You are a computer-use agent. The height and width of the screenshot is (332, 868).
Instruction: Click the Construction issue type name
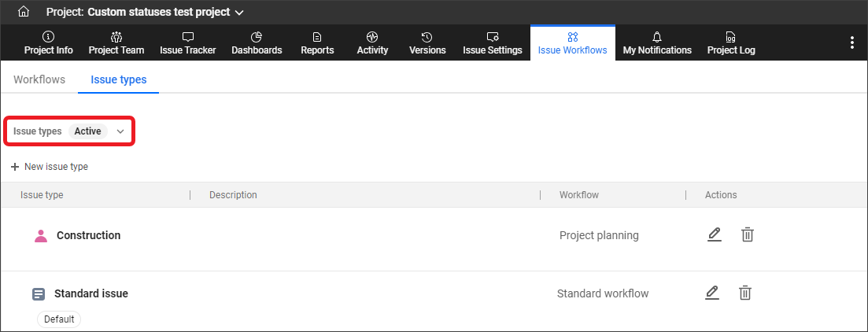88,235
